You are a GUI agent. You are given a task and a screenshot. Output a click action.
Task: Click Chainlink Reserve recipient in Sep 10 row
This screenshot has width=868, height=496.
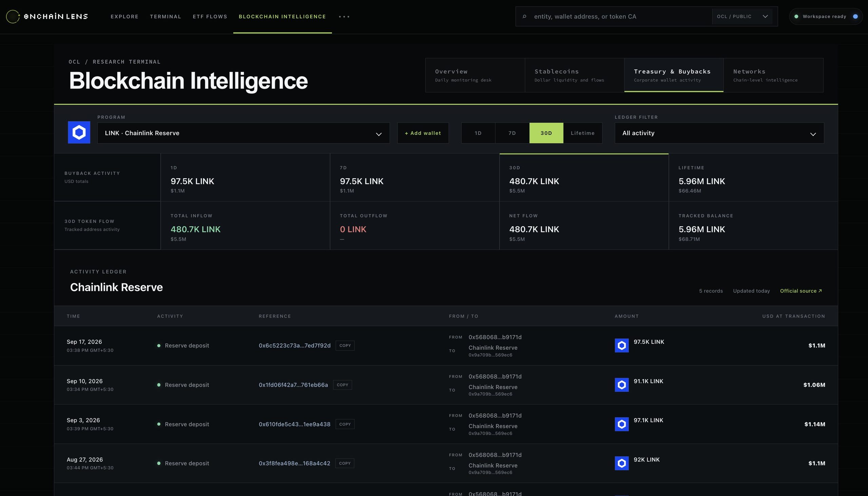click(493, 387)
